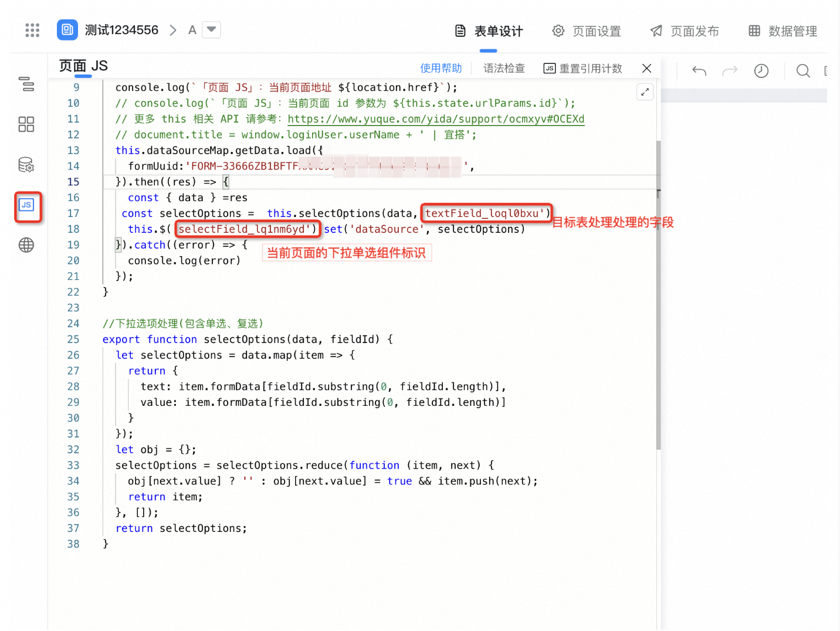Click 'return selectOptions;' on line 37

181,528
